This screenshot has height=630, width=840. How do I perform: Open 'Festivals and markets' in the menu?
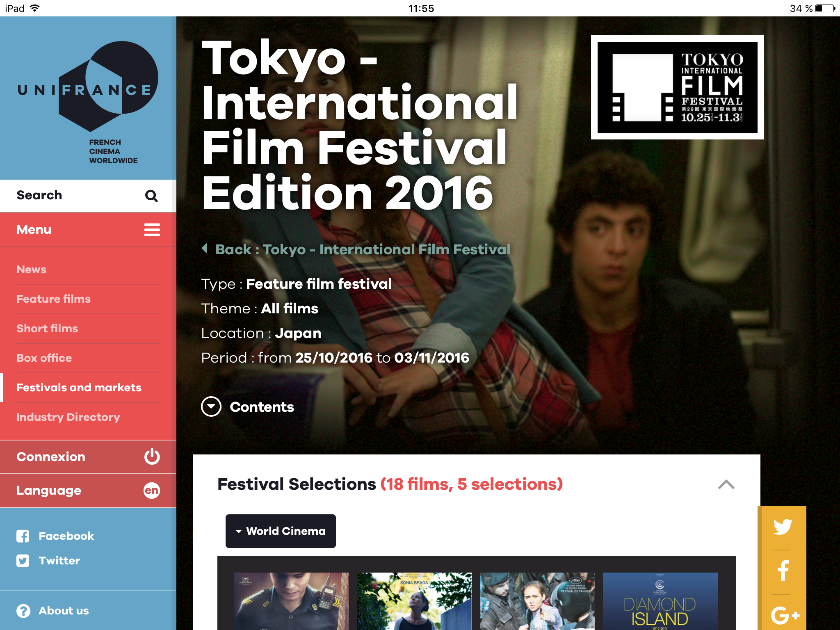click(79, 387)
